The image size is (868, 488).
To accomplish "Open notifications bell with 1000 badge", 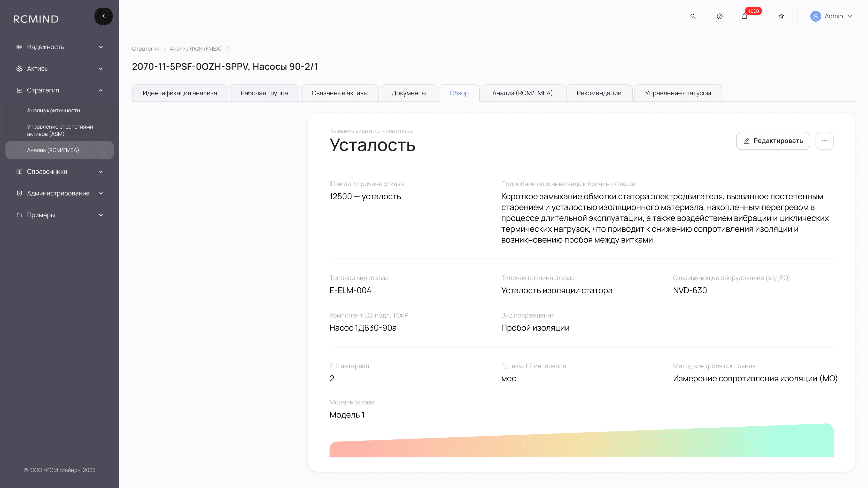I will tap(745, 16).
